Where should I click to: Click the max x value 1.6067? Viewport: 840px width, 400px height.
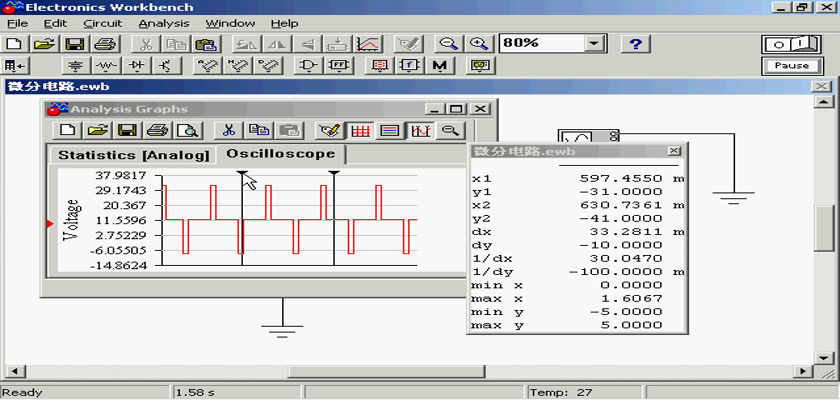tap(632, 299)
